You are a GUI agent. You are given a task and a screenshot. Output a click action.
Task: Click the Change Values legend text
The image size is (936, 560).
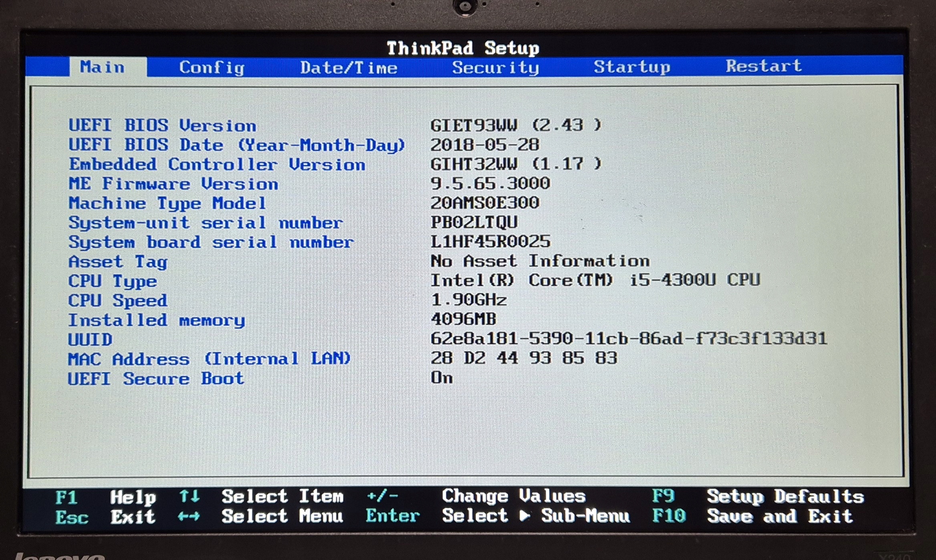[514, 496]
